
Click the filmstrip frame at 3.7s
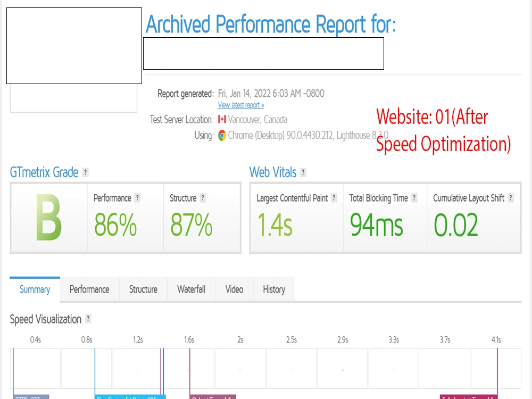445,368
